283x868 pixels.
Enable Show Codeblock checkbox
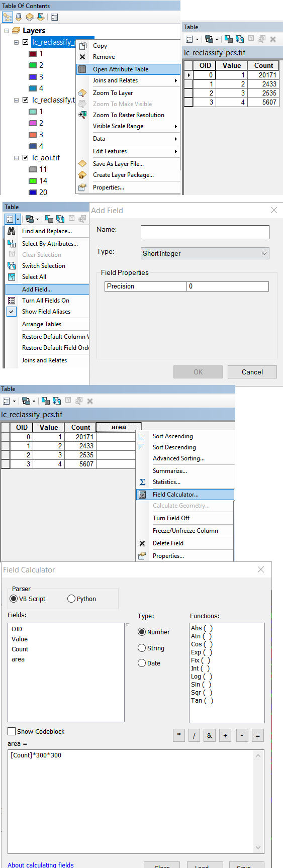tap(12, 731)
